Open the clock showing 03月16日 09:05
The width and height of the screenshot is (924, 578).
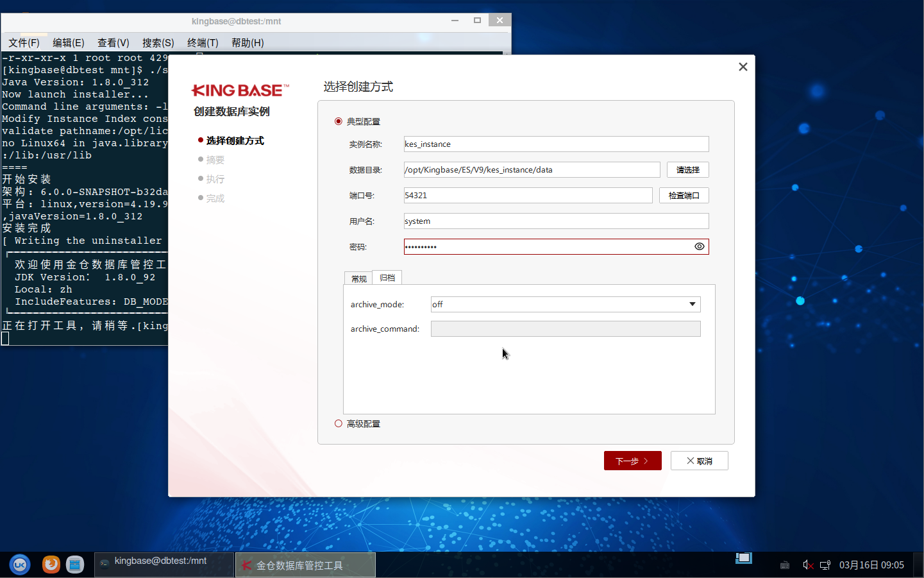pos(871,565)
